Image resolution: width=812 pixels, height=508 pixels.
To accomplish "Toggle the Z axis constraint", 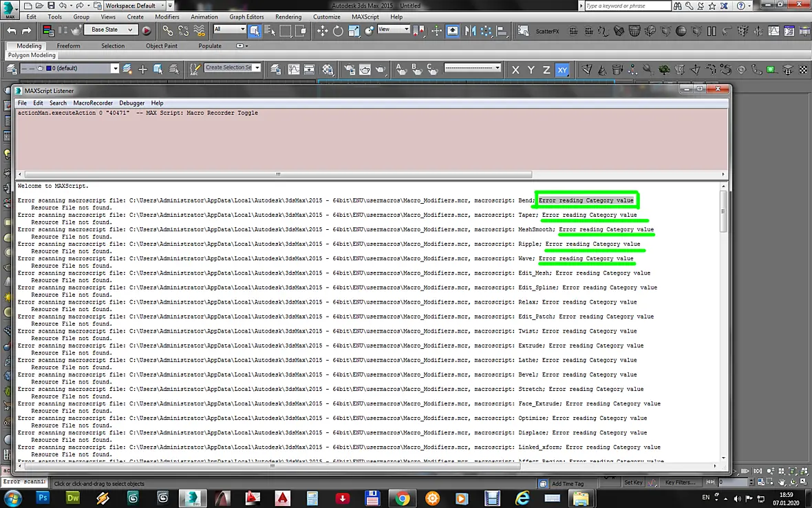I will 546,70.
